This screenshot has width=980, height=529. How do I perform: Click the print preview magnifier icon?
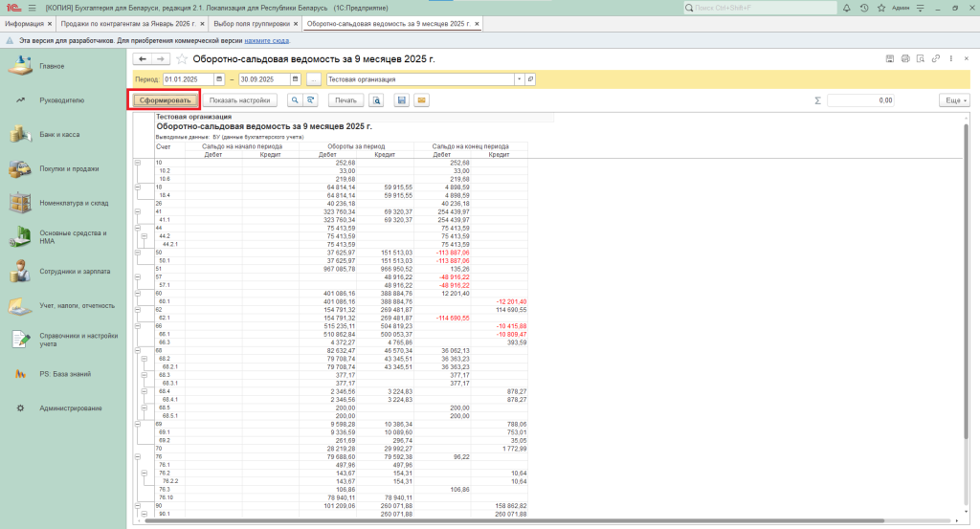point(377,99)
